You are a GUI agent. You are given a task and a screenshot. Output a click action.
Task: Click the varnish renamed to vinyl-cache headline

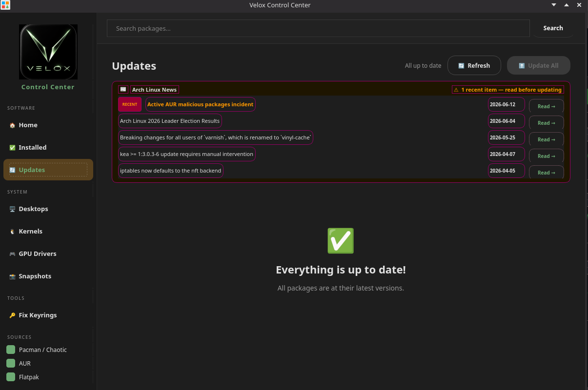216,137
